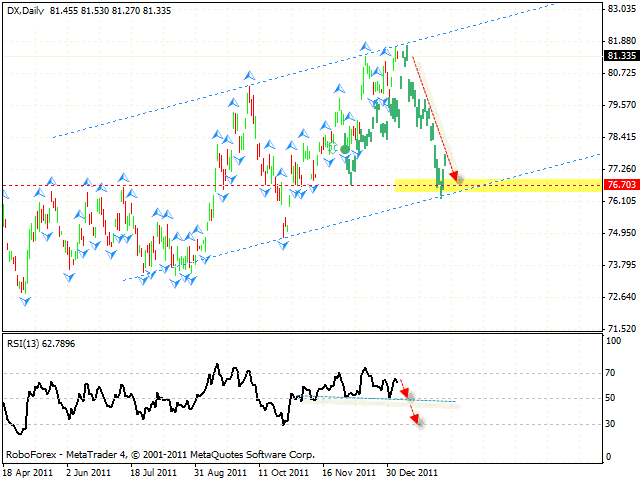The width and height of the screenshot is (640, 480).
Task: Select the RSI(13) 62.7896 indicator label
Action: [x=40, y=342]
